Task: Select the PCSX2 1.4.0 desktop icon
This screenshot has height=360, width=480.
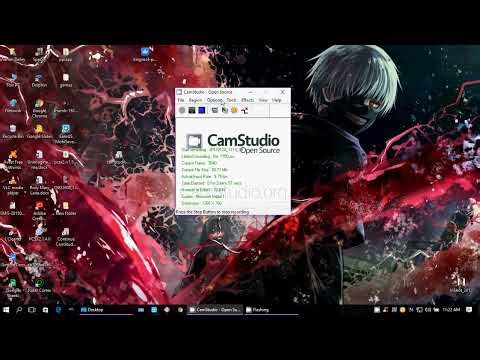Action: coord(39,234)
